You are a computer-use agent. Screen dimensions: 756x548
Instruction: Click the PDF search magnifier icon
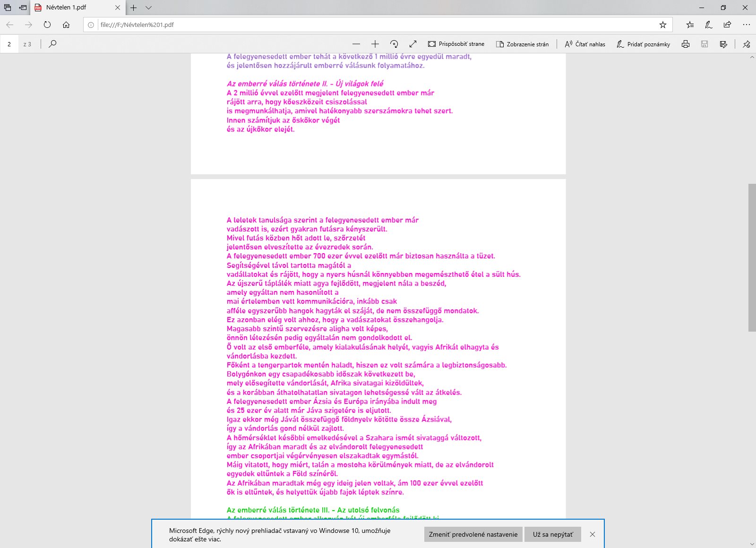(x=52, y=44)
